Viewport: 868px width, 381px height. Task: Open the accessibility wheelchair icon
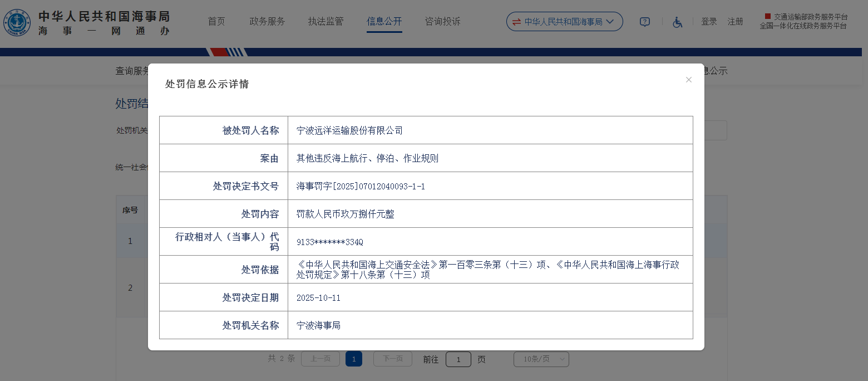click(677, 22)
